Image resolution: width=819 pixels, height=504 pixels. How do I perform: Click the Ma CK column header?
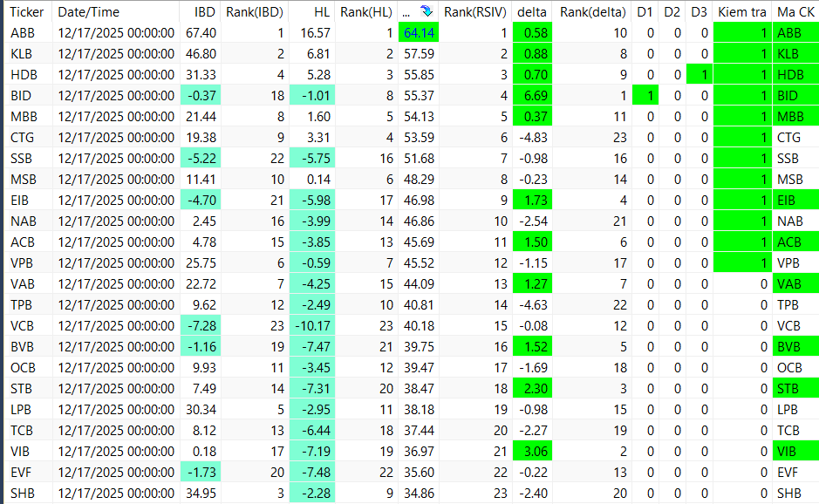pyautogui.click(x=795, y=11)
